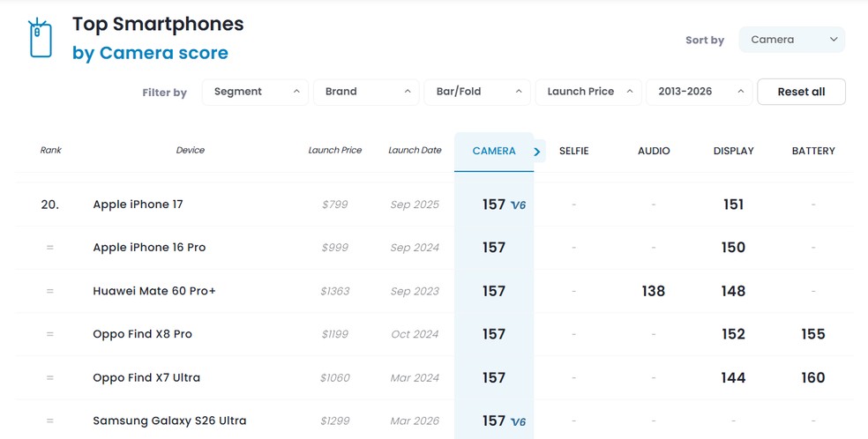Open the 2013-2026 year range filter
The height and width of the screenshot is (439, 868).
pyautogui.click(x=700, y=92)
